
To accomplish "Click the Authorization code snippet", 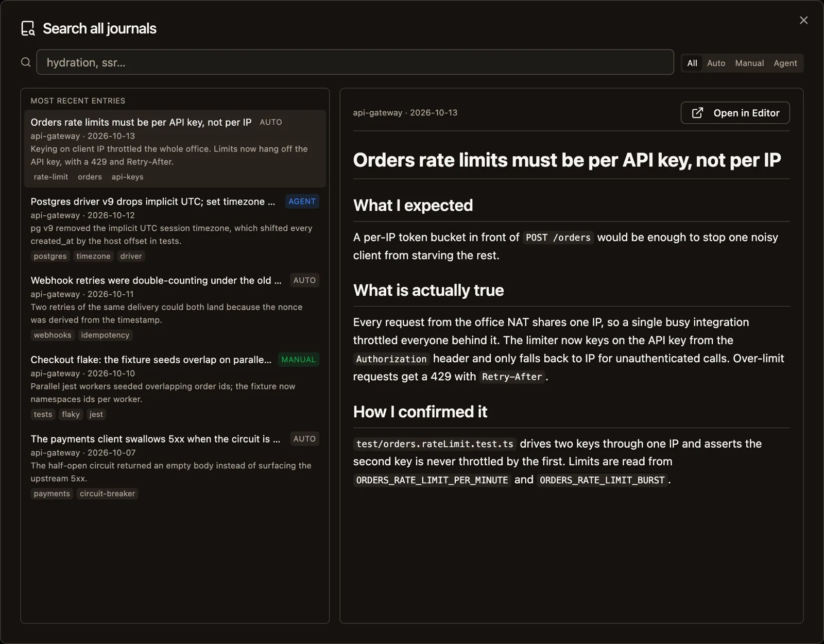I will [391, 359].
